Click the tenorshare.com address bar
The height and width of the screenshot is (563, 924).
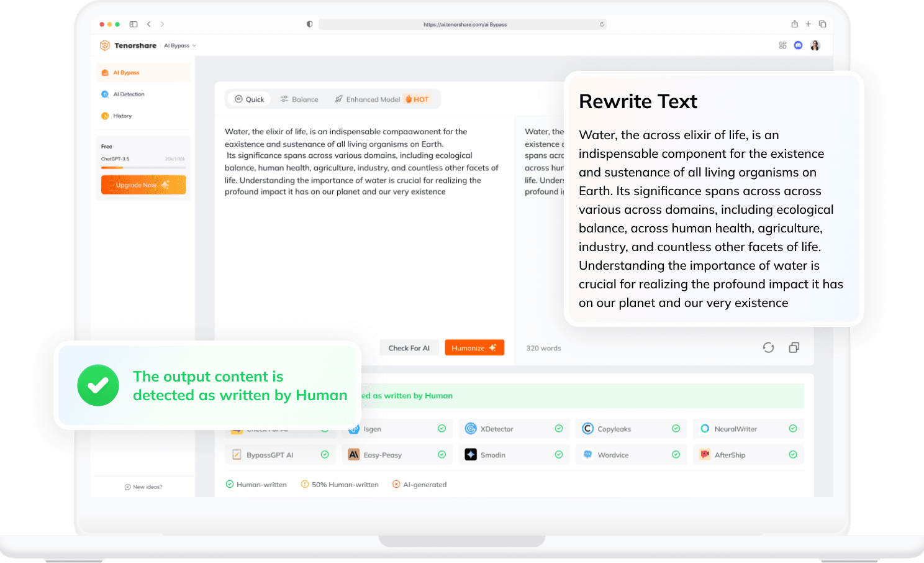coord(462,24)
